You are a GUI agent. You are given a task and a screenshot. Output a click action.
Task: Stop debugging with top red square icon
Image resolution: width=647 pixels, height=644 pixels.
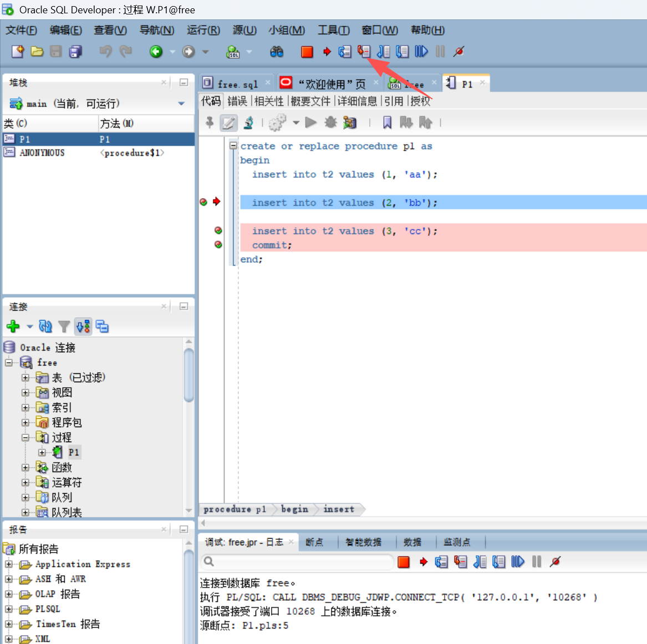(307, 52)
